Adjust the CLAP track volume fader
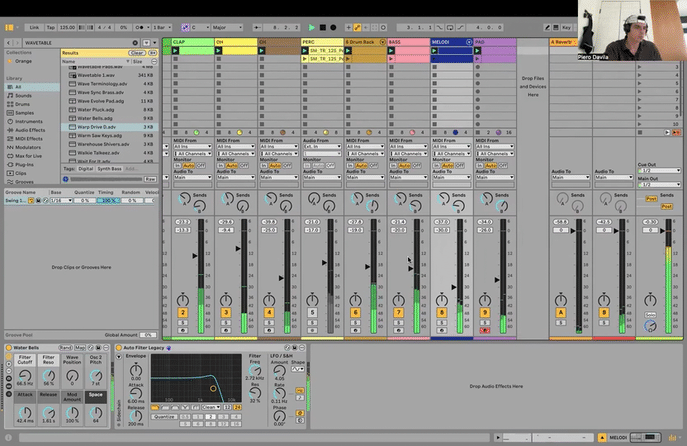 (195, 255)
